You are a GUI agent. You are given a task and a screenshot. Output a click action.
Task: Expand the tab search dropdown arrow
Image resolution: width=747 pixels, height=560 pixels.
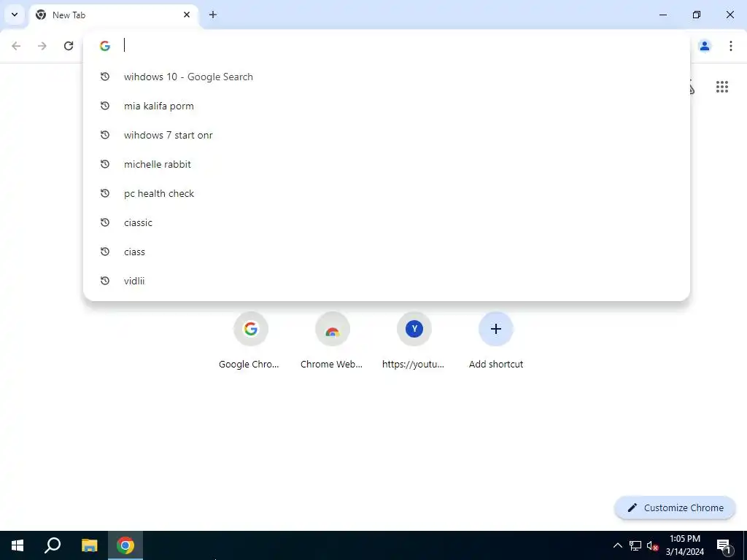[x=15, y=15]
